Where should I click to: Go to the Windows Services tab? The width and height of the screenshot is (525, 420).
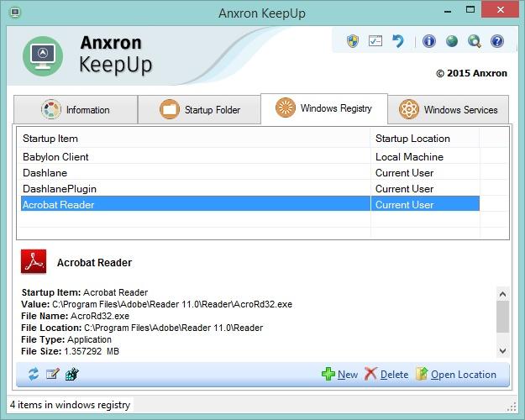coord(449,109)
